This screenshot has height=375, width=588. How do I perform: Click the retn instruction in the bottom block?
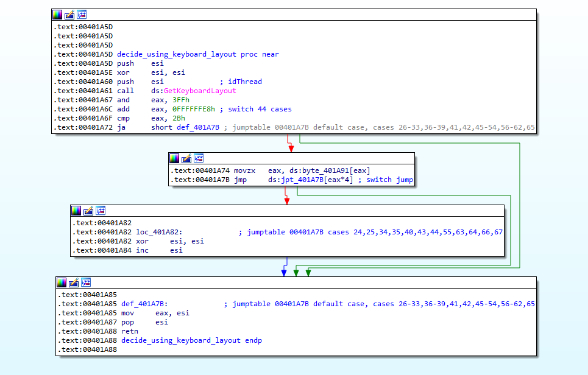130,331
